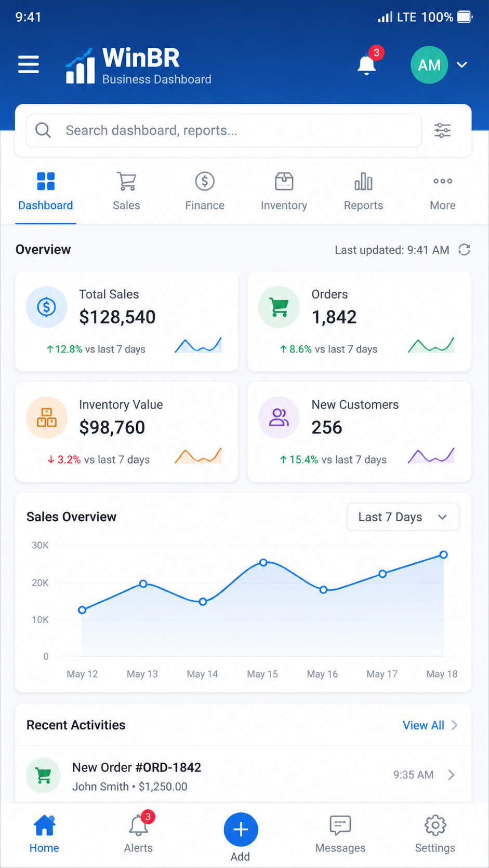This screenshot has height=868, width=489.
Task: Click the Search dashboard, reports field
Action: pos(224,130)
